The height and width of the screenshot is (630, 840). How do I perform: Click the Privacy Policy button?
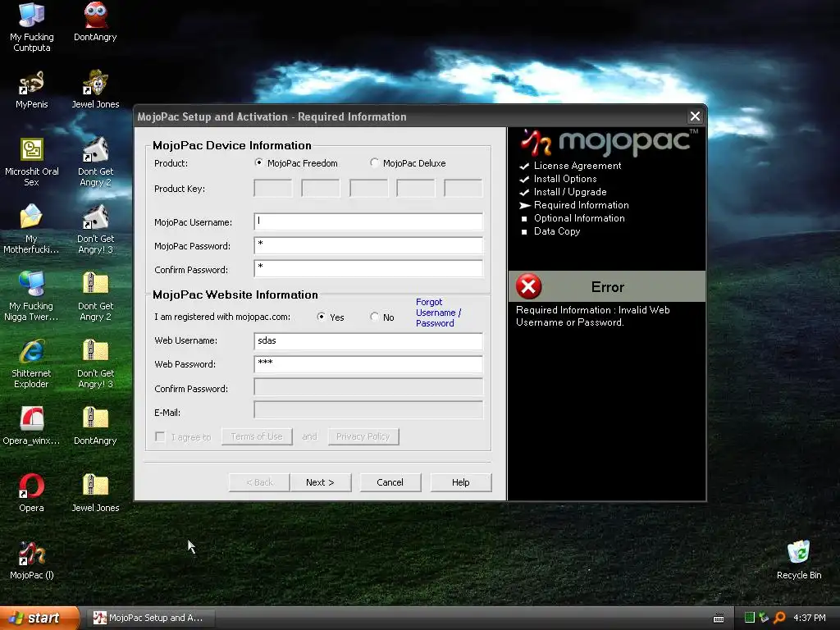pos(363,436)
